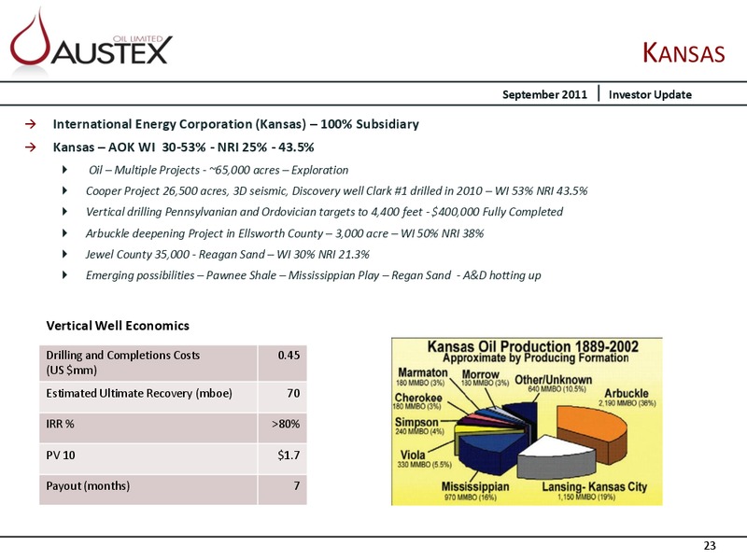747x560 pixels.
Task: Click the page number '23'
Action: (x=710, y=546)
